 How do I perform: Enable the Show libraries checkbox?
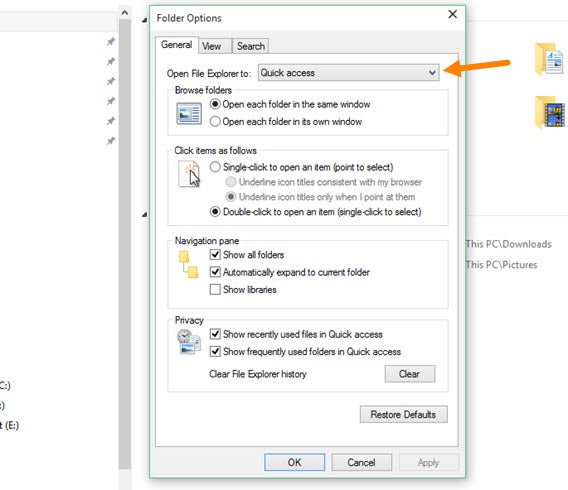point(215,289)
